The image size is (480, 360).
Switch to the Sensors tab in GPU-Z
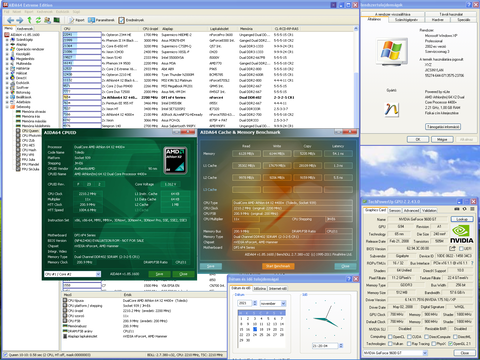[x=394, y=210]
